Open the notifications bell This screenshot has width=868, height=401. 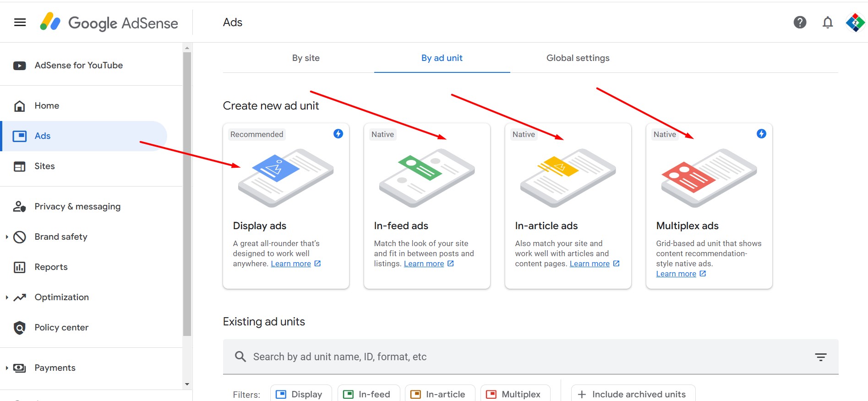[x=827, y=22]
